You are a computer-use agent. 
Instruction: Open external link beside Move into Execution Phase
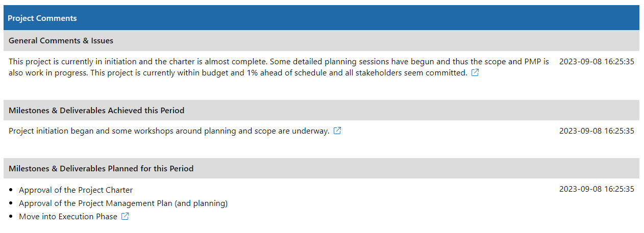(x=125, y=216)
